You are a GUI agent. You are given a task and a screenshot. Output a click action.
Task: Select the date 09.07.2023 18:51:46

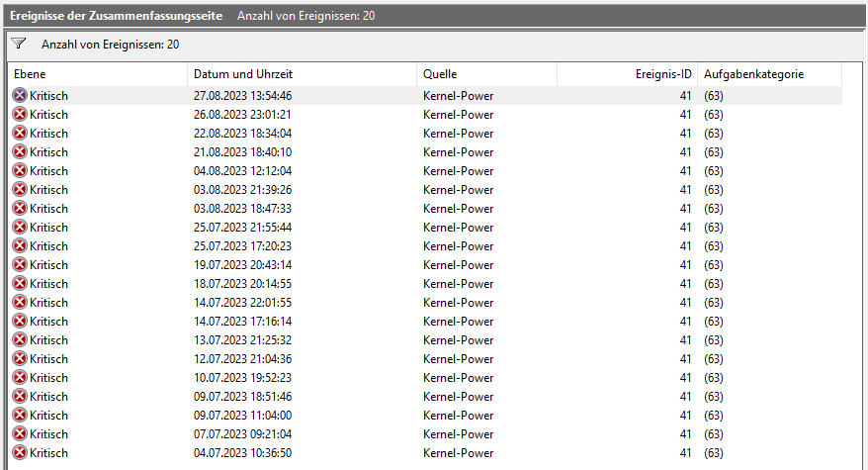[x=242, y=398]
